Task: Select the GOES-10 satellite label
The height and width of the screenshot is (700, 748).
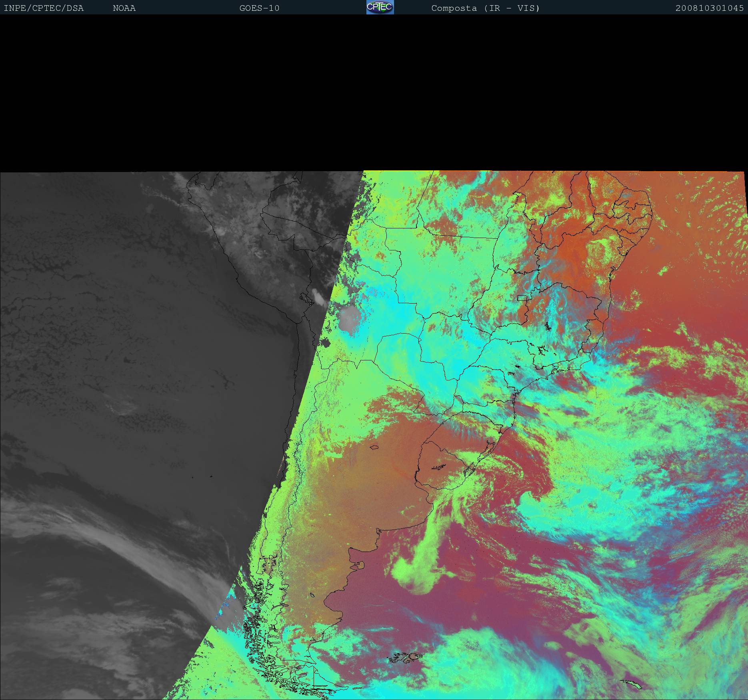Action: tap(259, 8)
